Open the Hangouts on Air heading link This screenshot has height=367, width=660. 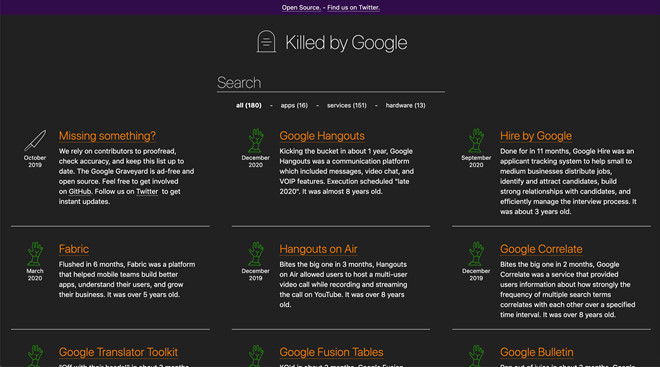[318, 249]
